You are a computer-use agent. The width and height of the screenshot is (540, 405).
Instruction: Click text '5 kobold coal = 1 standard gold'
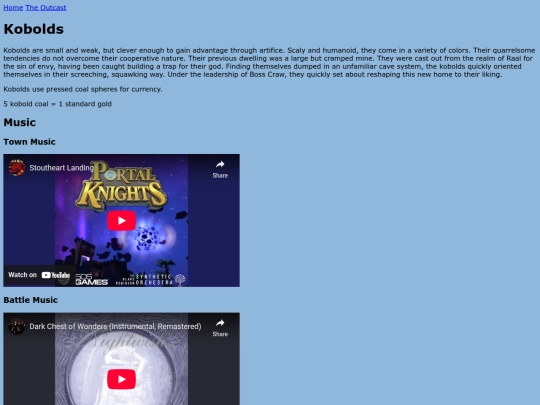coord(58,104)
